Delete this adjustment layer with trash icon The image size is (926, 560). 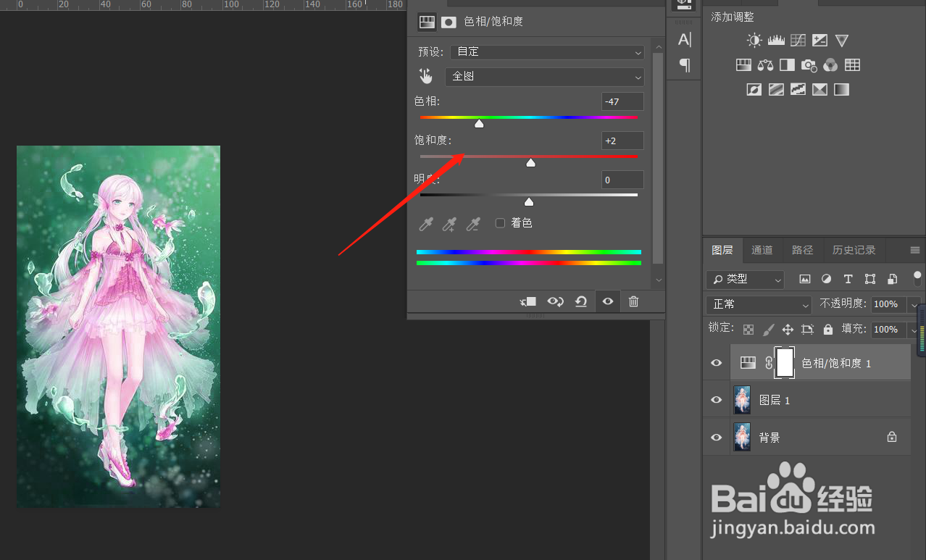click(x=634, y=301)
